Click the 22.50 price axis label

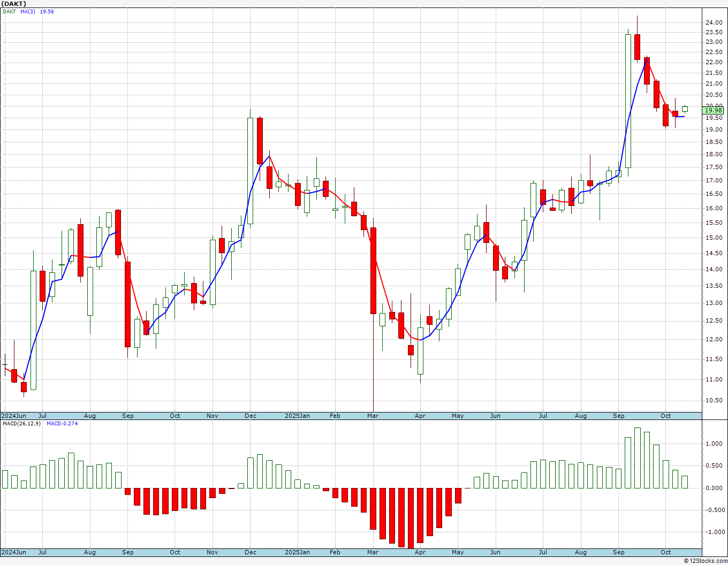click(714, 52)
